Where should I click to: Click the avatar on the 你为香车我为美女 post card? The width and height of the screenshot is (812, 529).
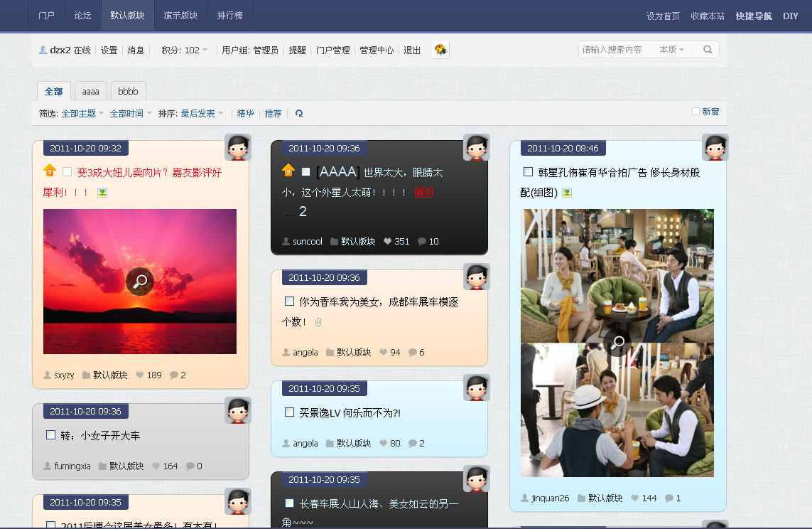(477, 277)
